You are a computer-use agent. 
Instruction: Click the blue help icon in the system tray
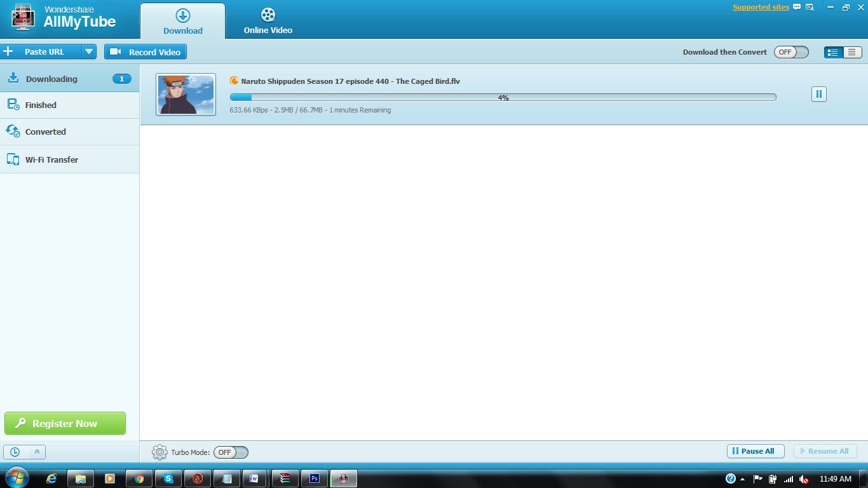pos(731,478)
